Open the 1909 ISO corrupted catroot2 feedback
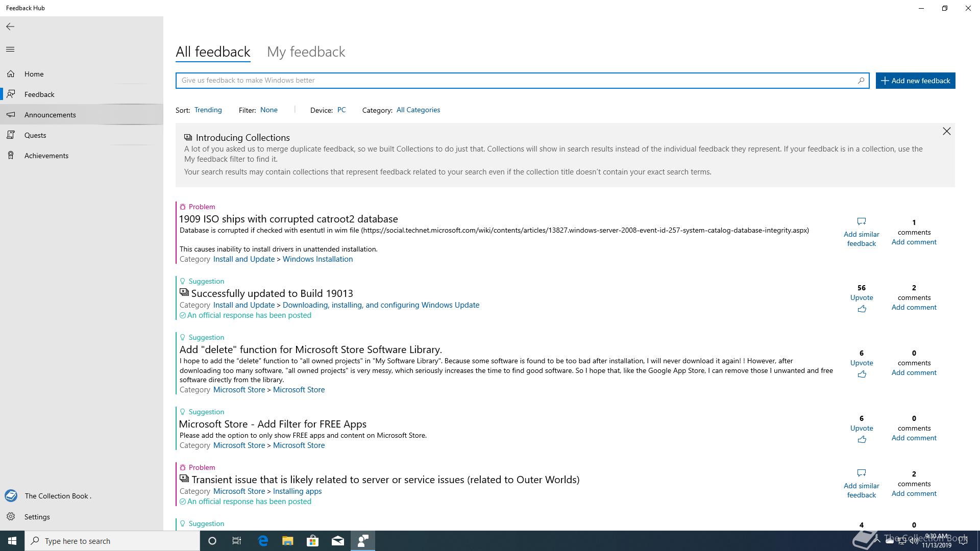 (x=288, y=219)
